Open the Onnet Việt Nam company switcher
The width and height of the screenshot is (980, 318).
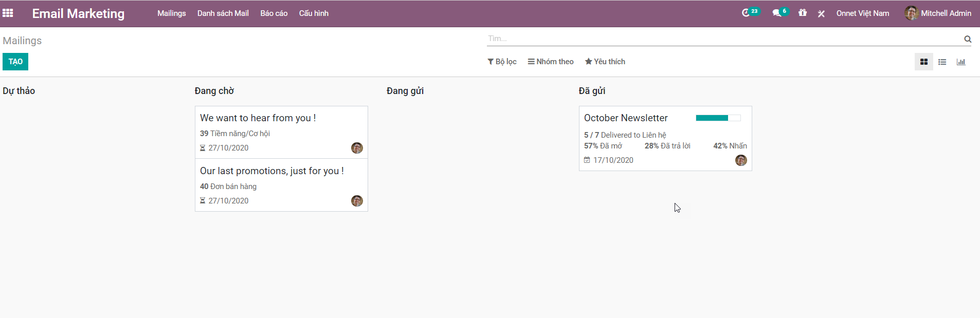862,13
